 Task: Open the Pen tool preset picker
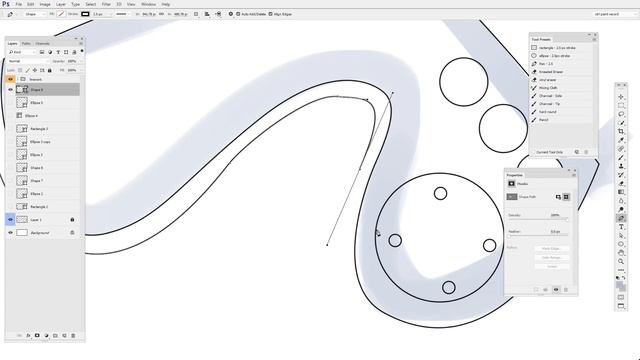point(12,14)
